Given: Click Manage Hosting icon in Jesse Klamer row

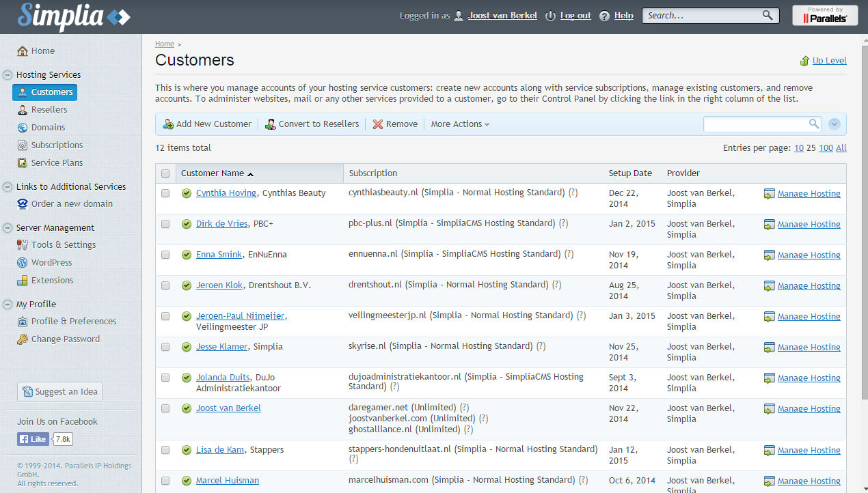Looking at the screenshot, I should pyautogui.click(x=770, y=348).
